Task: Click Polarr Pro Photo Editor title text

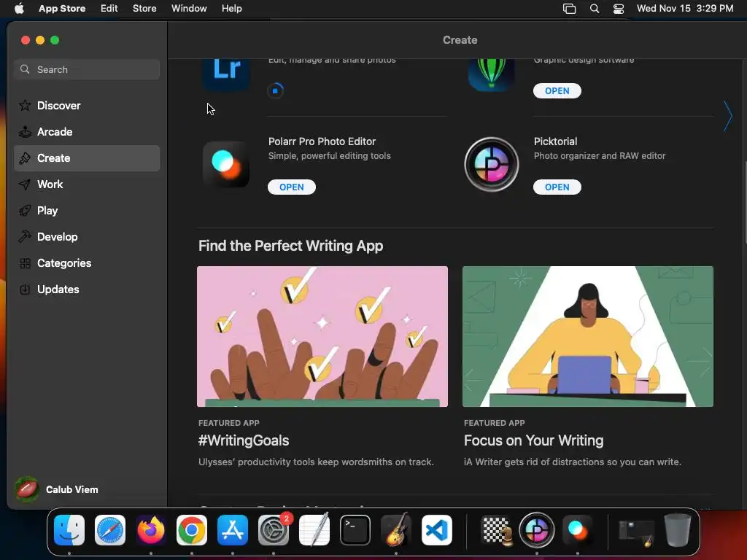Action: [322, 141]
